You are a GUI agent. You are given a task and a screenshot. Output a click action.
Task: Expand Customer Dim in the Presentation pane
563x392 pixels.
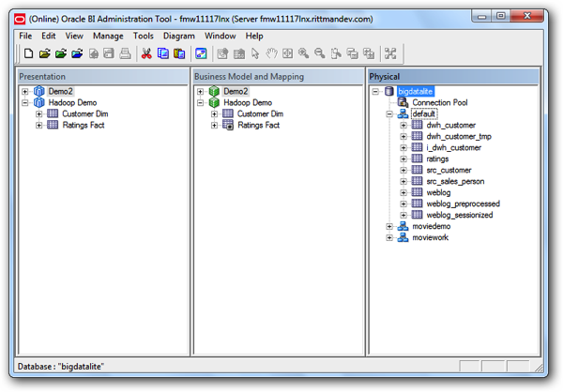pos(38,114)
